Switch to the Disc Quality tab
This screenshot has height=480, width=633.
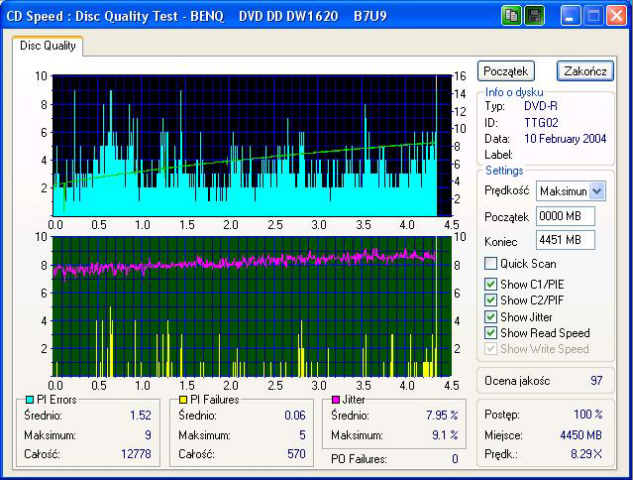click(x=48, y=46)
